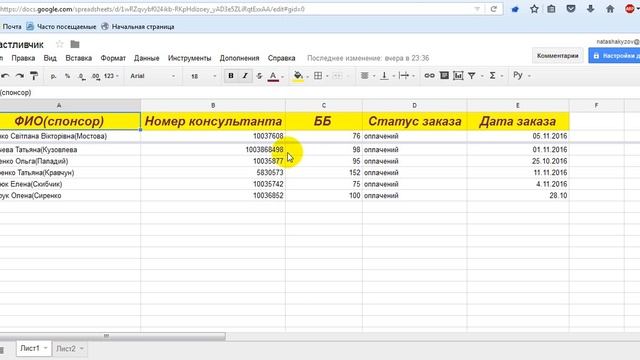Click the undo arrow in toolbar
Screen dimensions: 640x360
coord(5,76)
